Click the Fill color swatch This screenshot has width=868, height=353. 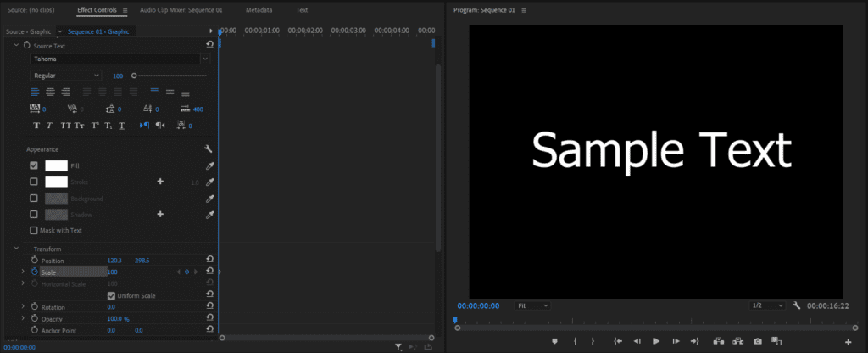tap(56, 165)
